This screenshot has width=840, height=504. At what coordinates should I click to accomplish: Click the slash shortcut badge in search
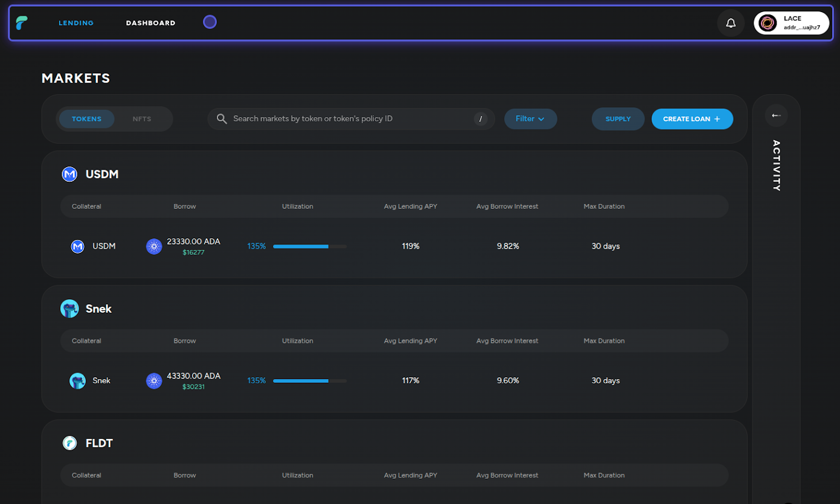point(481,119)
